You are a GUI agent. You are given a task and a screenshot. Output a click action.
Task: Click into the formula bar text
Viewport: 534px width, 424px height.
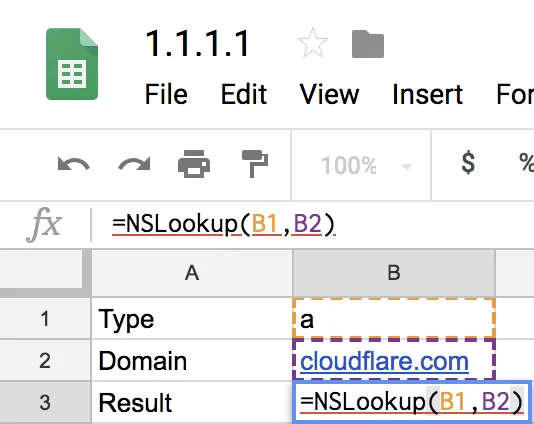223,224
